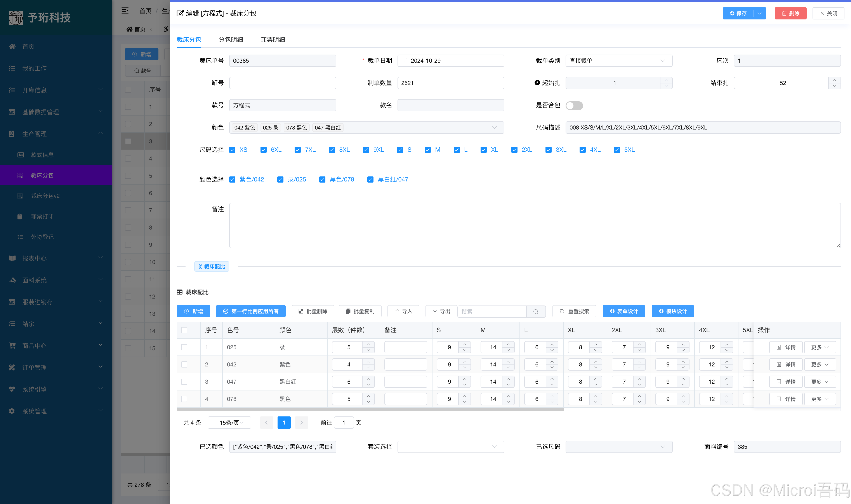Viewport: 851px width, 504px height.
Task: Click the 导入 import icon
Action: click(x=397, y=311)
